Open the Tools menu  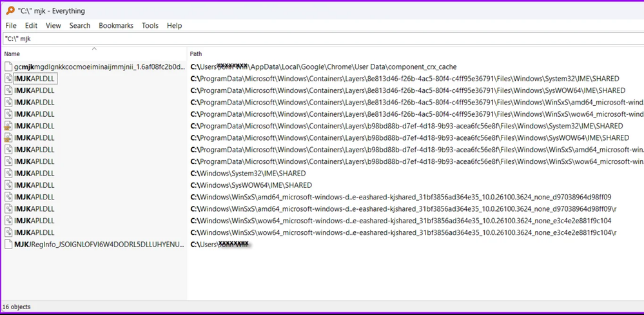click(x=150, y=25)
